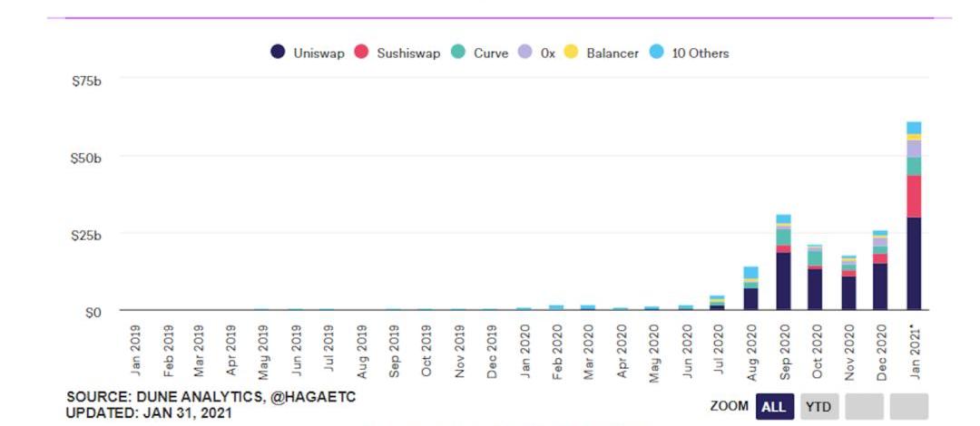The width and height of the screenshot is (980, 426).
Task: Click the last blank zoom button
Action: point(908,407)
